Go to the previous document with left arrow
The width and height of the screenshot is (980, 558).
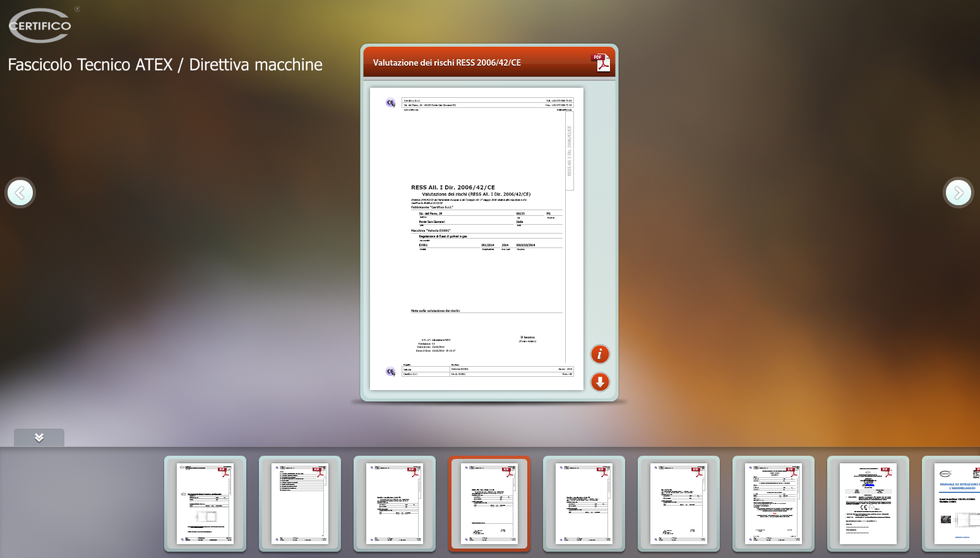coord(20,193)
